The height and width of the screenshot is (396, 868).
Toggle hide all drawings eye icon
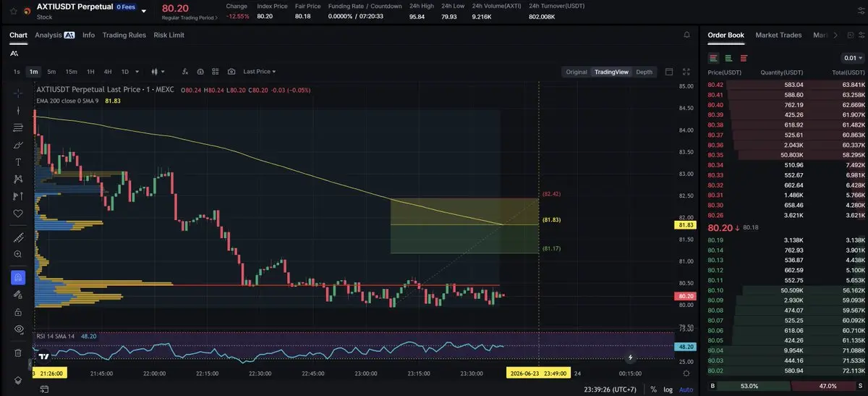click(18, 329)
